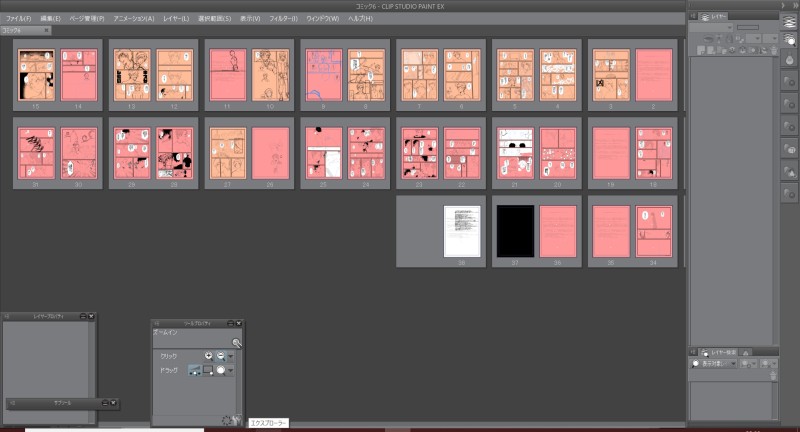This screenshot has width=800, height=432.
Task: Expand the double-arrow at dock top
Action: coord(793,6)
